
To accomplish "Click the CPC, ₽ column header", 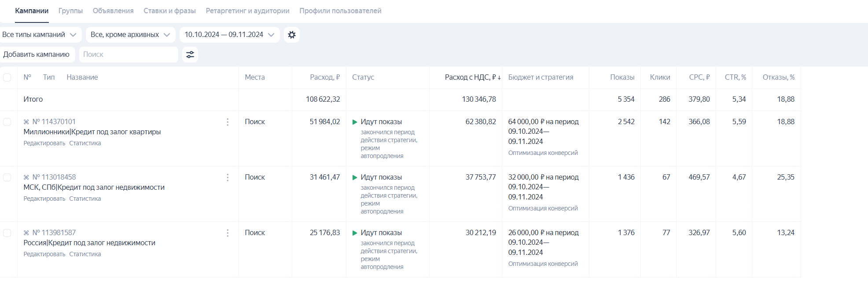I will tap(699, 77).
